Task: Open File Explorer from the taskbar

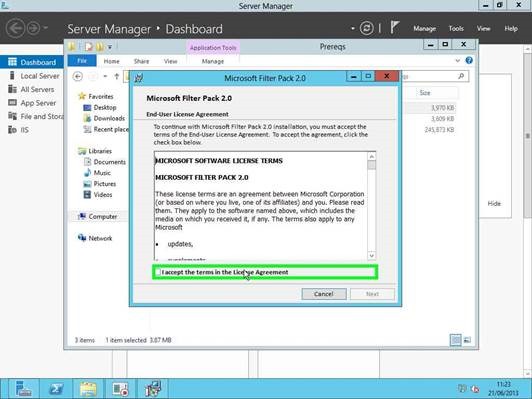Action: click(x=88, y=388)
